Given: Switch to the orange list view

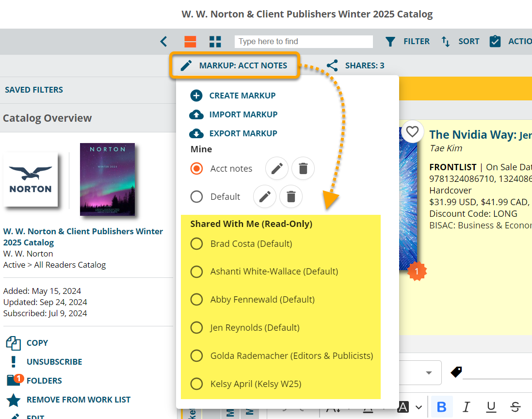Looking at the screenshot, I should (x=190, y=41).
